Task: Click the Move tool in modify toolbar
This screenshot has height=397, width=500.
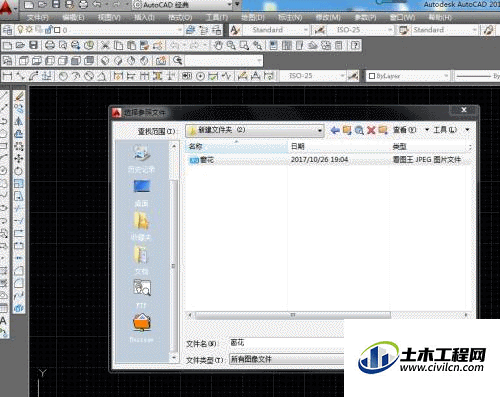Action: pyautogui.click(x=19, y=158)
